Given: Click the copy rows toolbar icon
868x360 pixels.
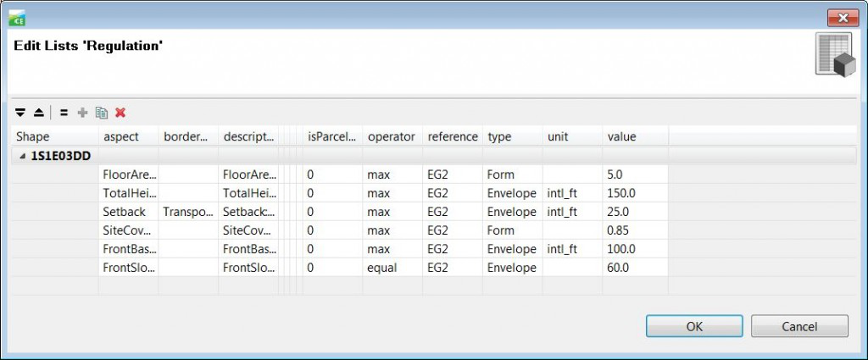Looking at the screenshot, I should [102, 113].
